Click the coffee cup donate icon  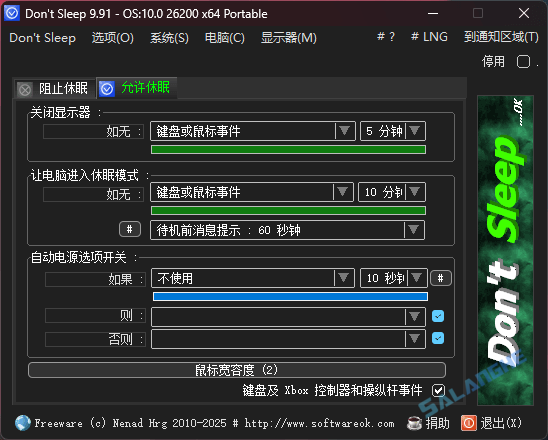point(414,423)
